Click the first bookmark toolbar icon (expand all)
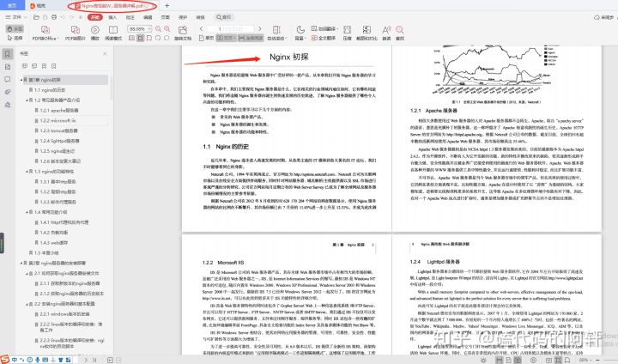This screenshot has height=364, width=618. 24,66
